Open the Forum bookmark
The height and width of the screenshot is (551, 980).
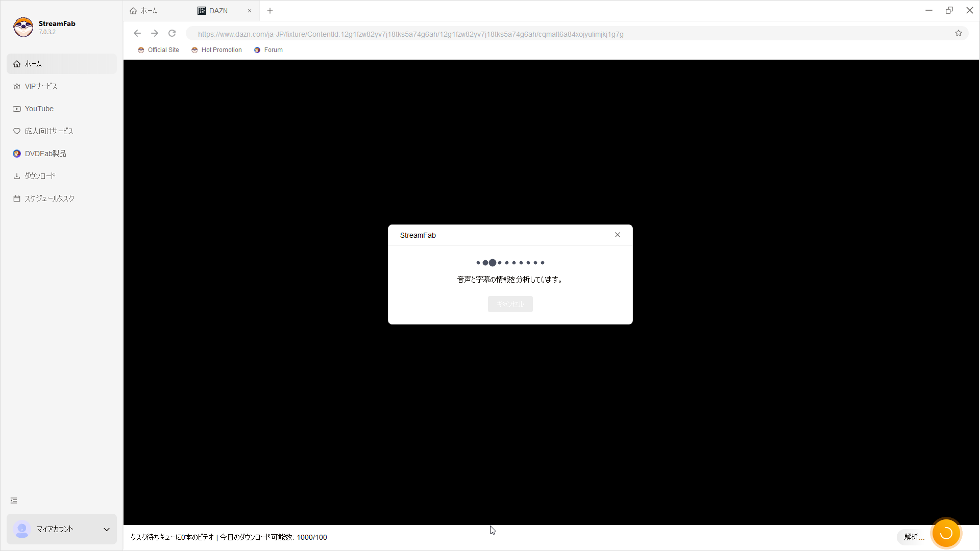click(268, 50)
